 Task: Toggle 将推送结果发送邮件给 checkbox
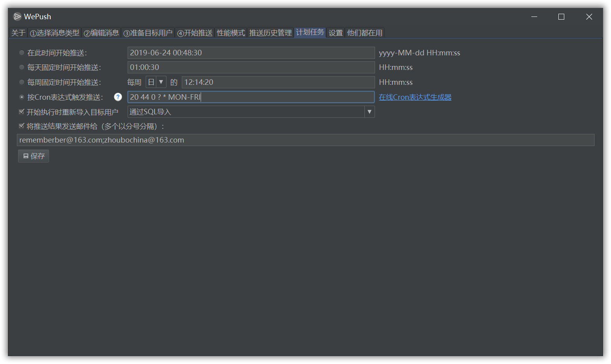[22, 126]
